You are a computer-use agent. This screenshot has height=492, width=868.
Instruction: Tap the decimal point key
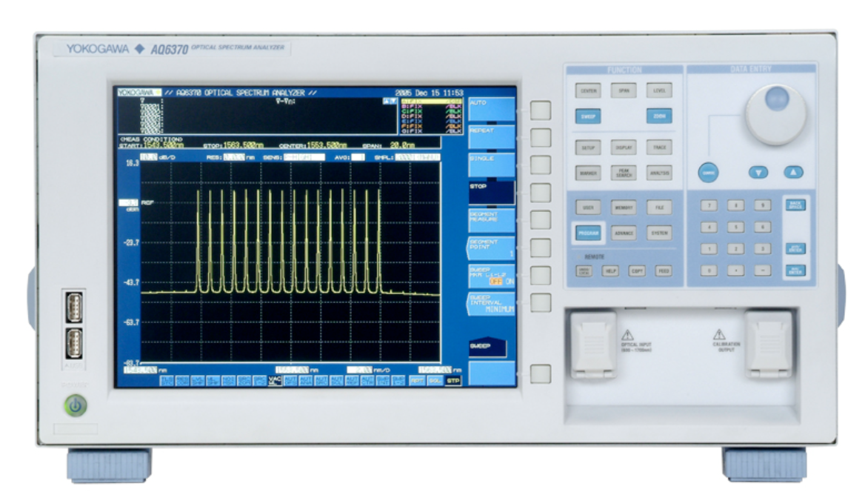pos(735,270)
